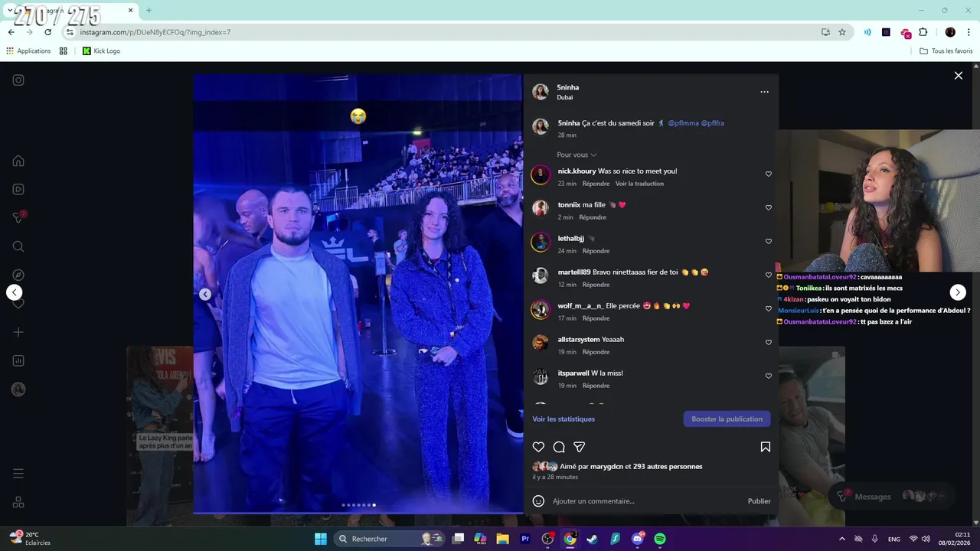Save the post with bookmark icon

(765, 447)
